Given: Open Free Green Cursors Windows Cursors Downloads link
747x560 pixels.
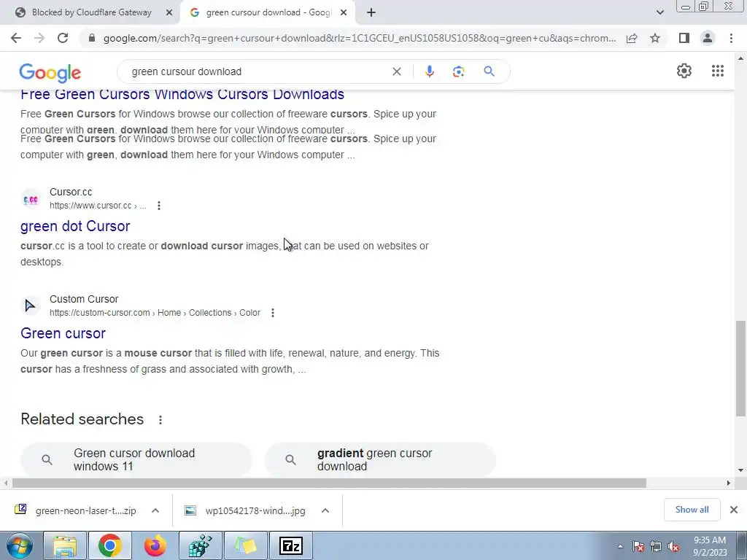Looking at the screenshot, I should (x=182, y=95).
